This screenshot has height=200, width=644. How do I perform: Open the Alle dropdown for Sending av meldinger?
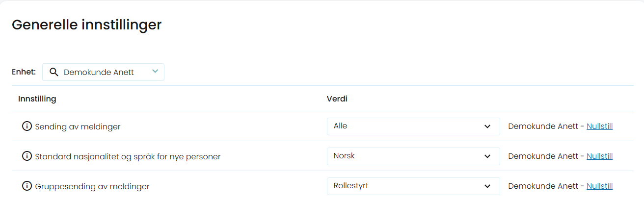[413, 126]
